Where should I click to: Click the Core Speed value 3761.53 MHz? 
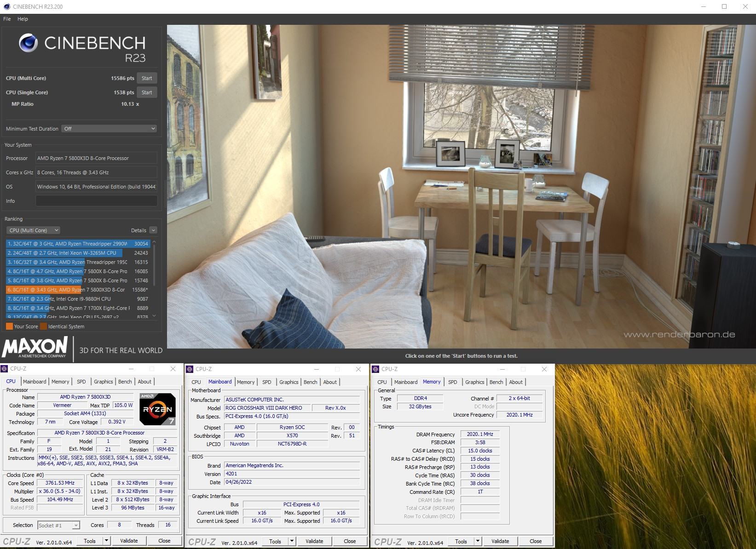point(60,483)
